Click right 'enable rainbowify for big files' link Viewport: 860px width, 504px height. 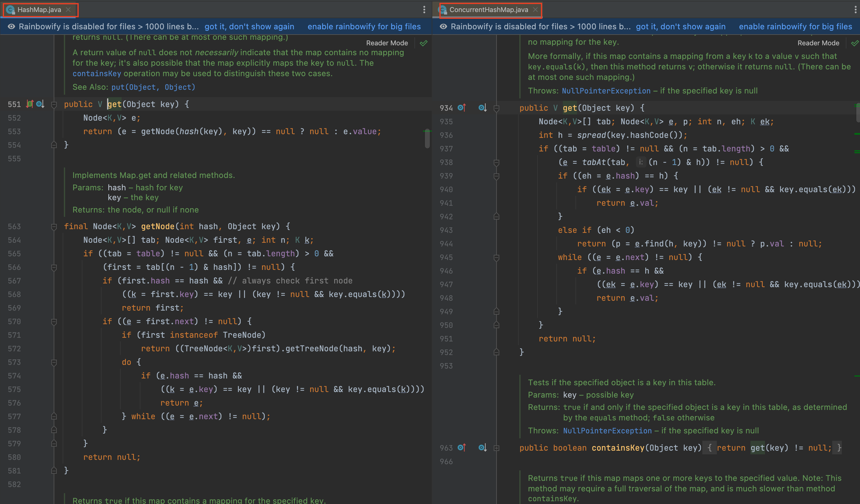(795, 27)
